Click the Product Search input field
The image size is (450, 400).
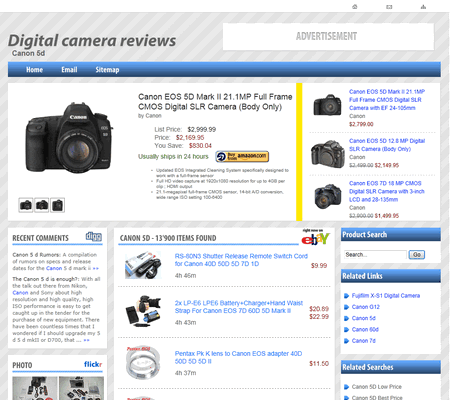tap(375, 255)
